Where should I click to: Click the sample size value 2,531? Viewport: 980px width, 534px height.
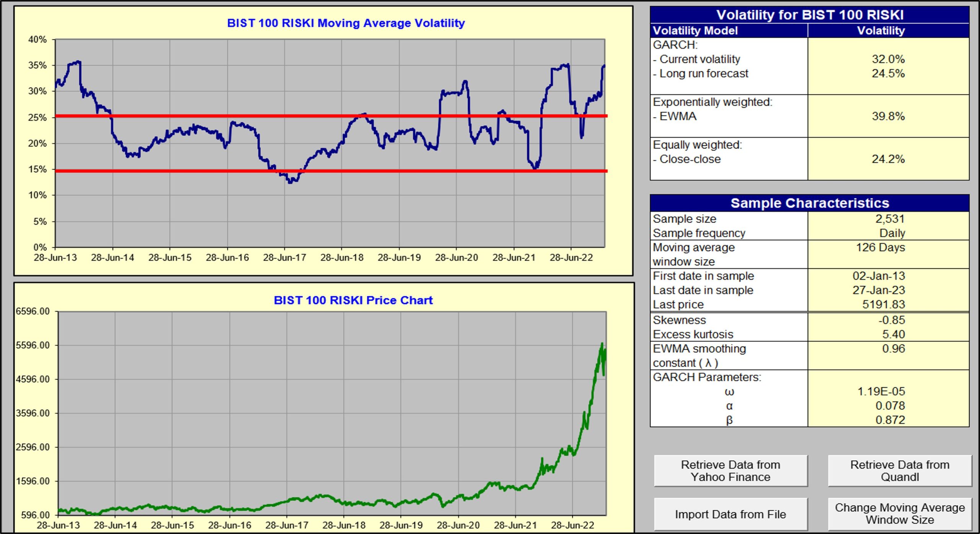click(890, 219)
